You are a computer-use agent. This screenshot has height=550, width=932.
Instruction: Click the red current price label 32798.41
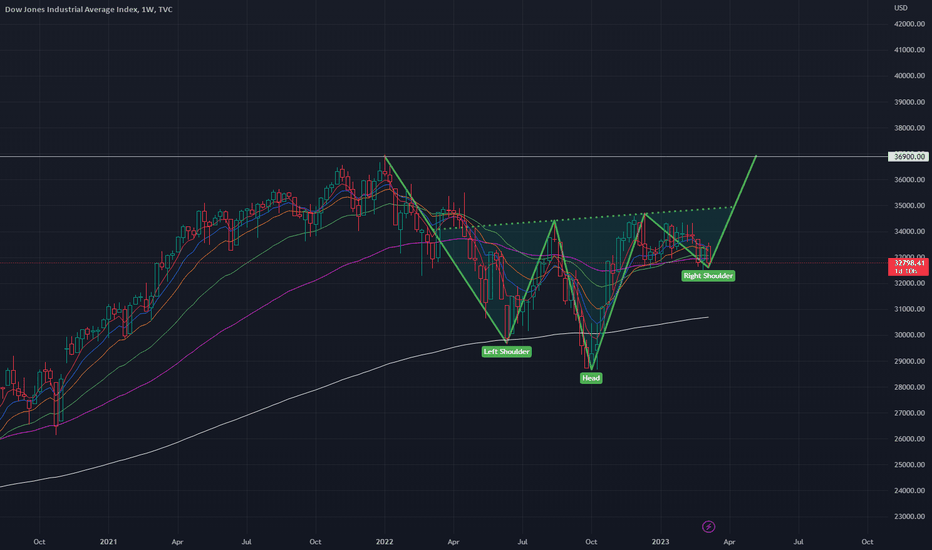[x=908, y=266]
